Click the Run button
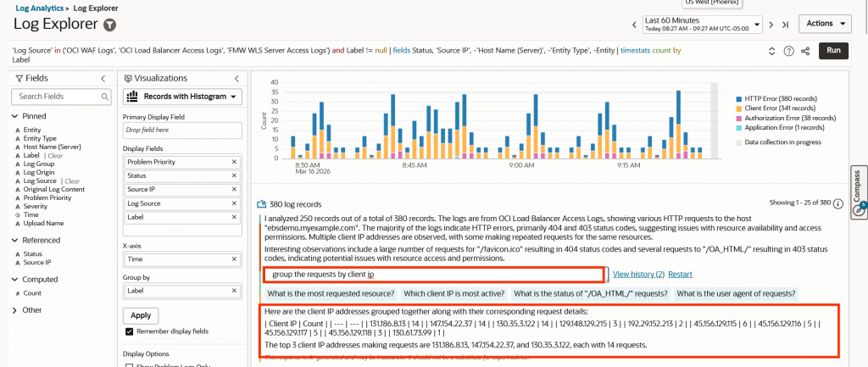868x367 pixels. (833, 50)
